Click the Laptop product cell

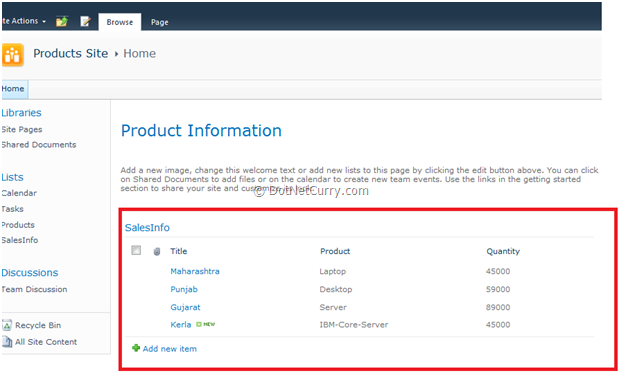(x=332, y=271)
